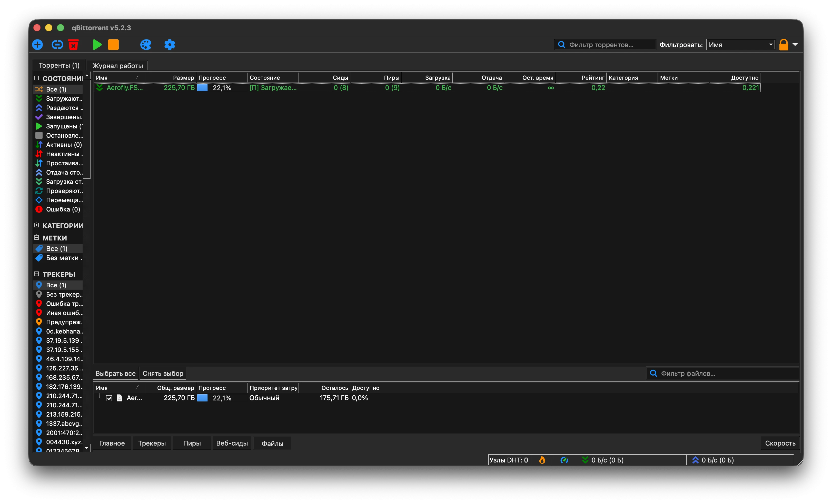Open the Пиры properties tab
832x504 pixels.
(x=192, y=443)
